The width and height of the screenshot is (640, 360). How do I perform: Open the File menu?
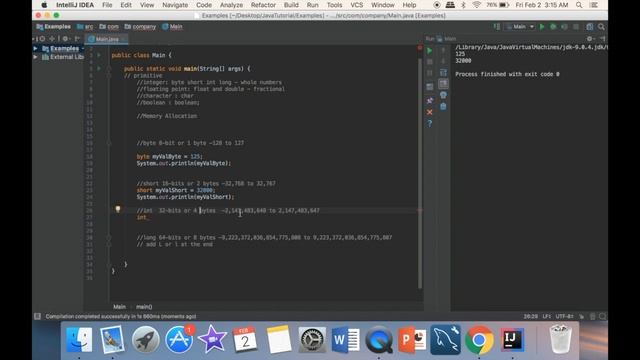click(x=107, y=5)
